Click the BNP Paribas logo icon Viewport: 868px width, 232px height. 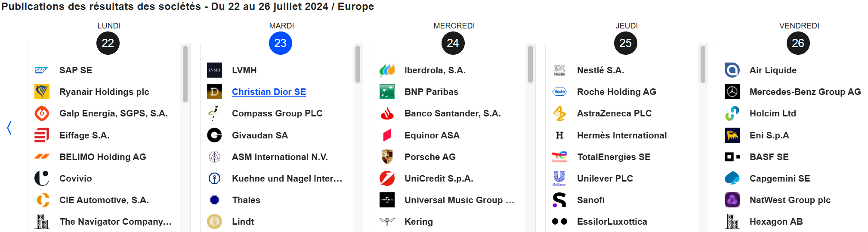387,91
